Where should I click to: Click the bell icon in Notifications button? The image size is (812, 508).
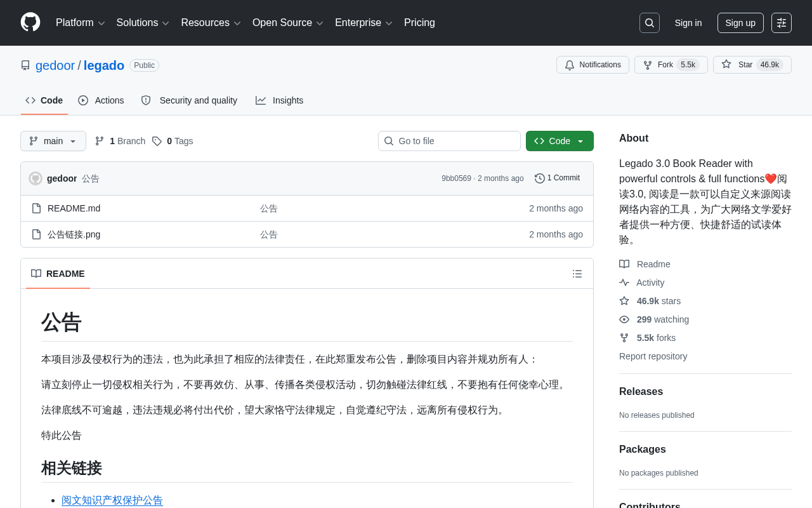[x=570, y=65]
